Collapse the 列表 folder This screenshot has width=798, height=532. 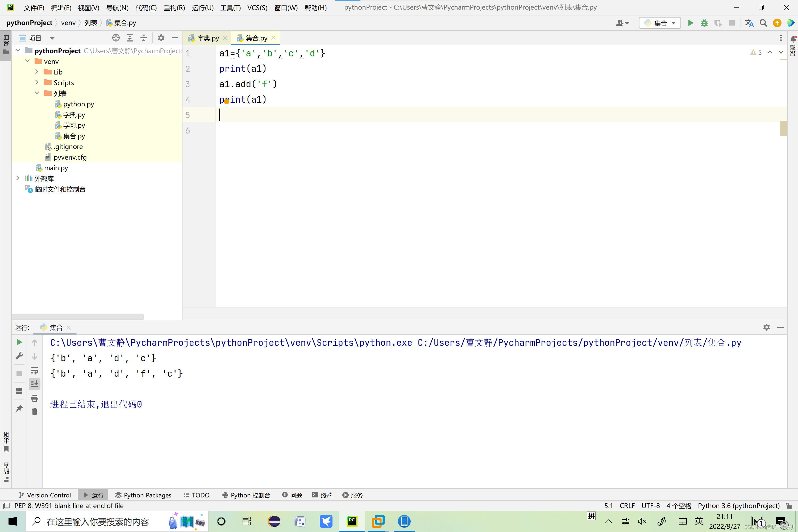(x=37, y=93)
